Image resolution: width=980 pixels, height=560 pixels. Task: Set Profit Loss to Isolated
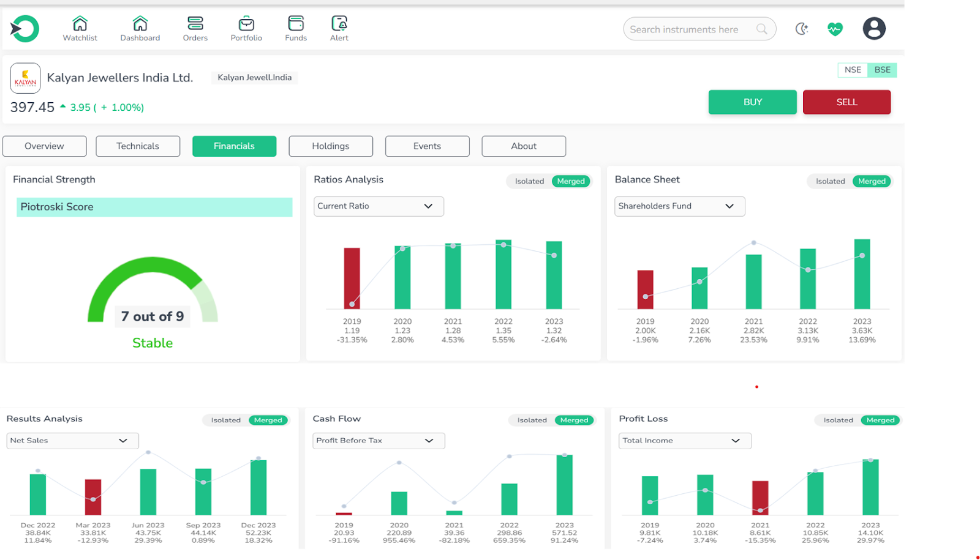838,420
